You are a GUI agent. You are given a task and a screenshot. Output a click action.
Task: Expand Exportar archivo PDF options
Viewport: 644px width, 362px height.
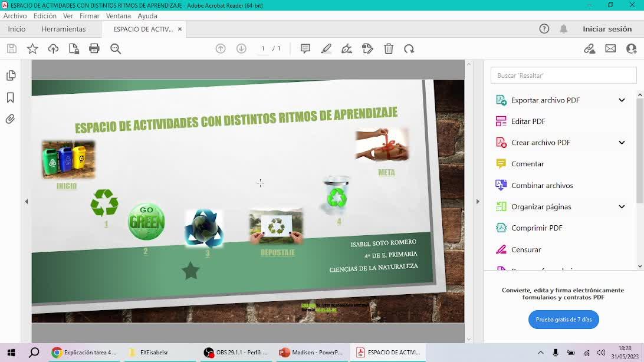point(622,100)
